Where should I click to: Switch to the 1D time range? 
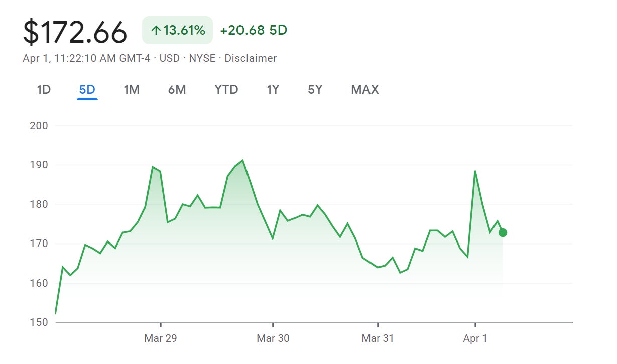coord(44,90)
